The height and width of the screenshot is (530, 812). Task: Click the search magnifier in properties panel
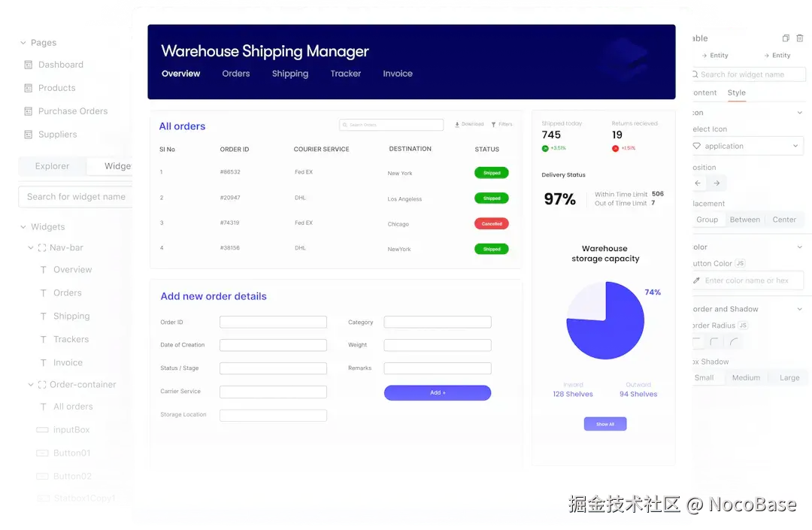(x=695, y=74)
